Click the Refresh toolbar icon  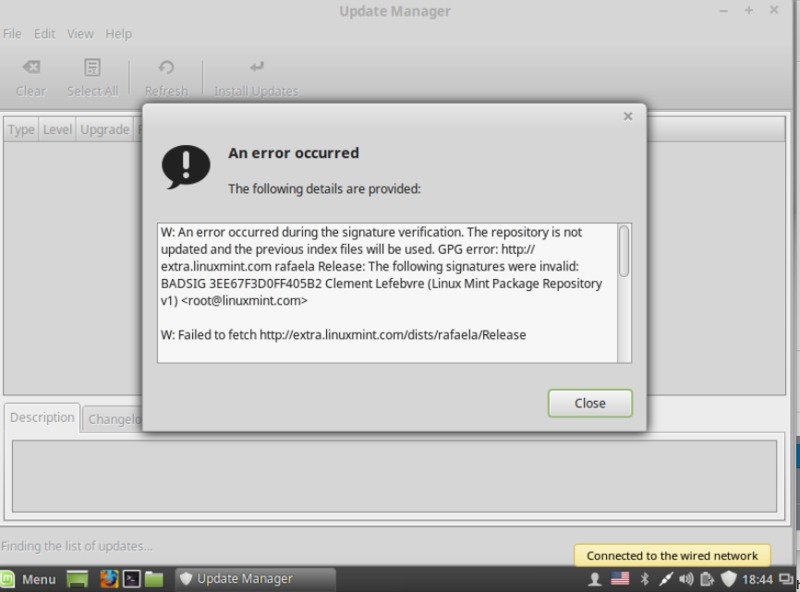point(166,77)
